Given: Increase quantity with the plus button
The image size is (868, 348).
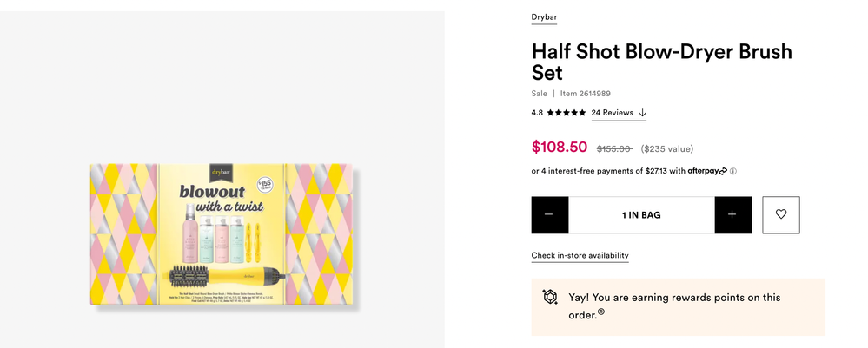Looking at the screenshot, I should 732,215.
